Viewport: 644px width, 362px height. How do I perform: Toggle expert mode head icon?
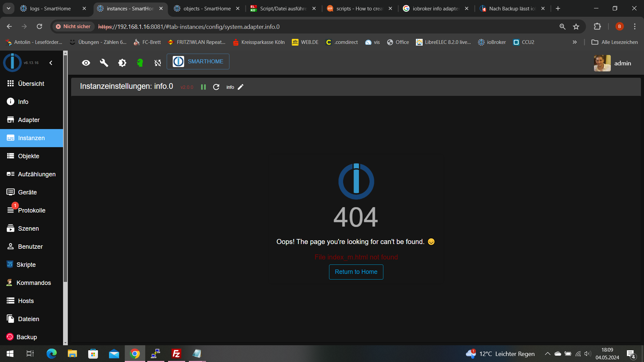click(x=140, y=63)
